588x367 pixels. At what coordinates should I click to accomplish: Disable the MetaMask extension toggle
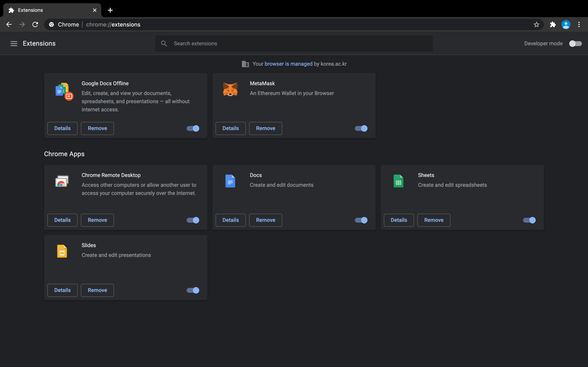click(361, 128)
